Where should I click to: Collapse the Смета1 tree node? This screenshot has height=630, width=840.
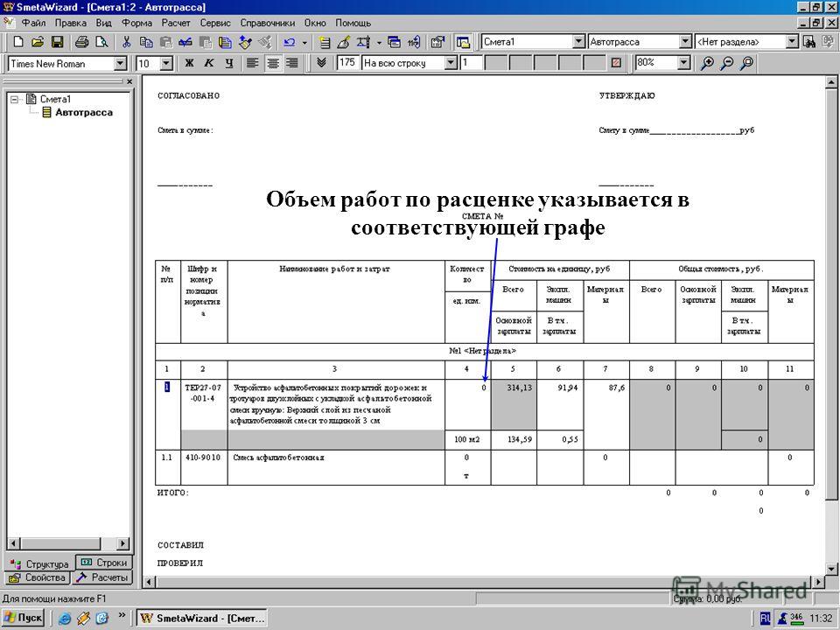(16, 99)
